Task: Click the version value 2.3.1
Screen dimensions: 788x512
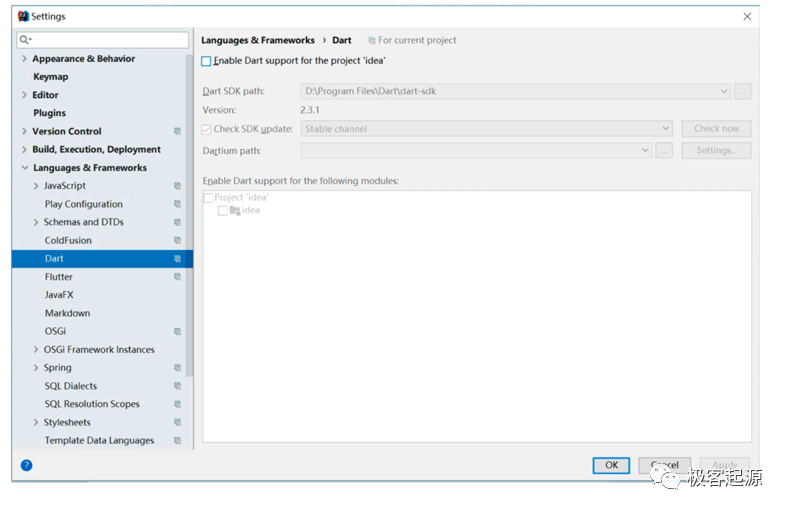Action: tap(310, 110)
